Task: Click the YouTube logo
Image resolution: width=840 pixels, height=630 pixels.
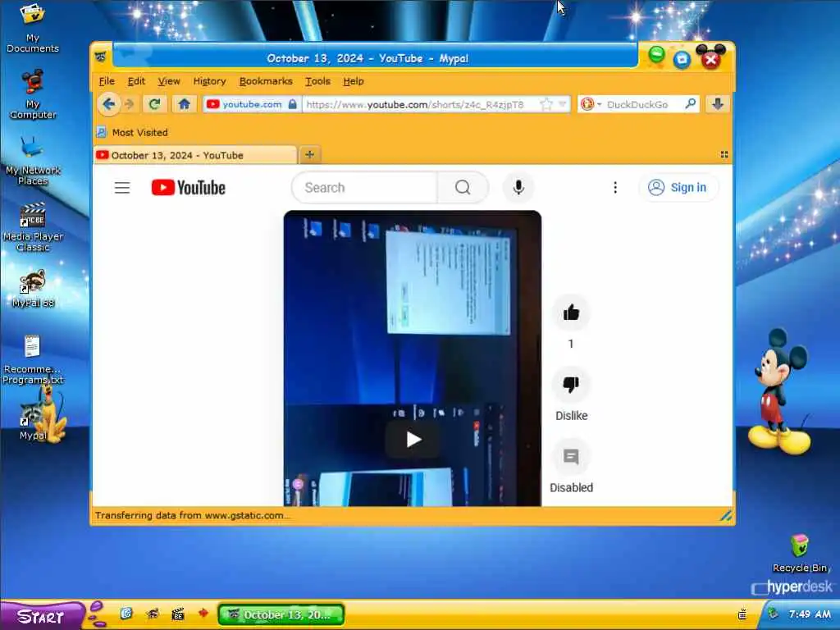Action: (x=188, y=188)
